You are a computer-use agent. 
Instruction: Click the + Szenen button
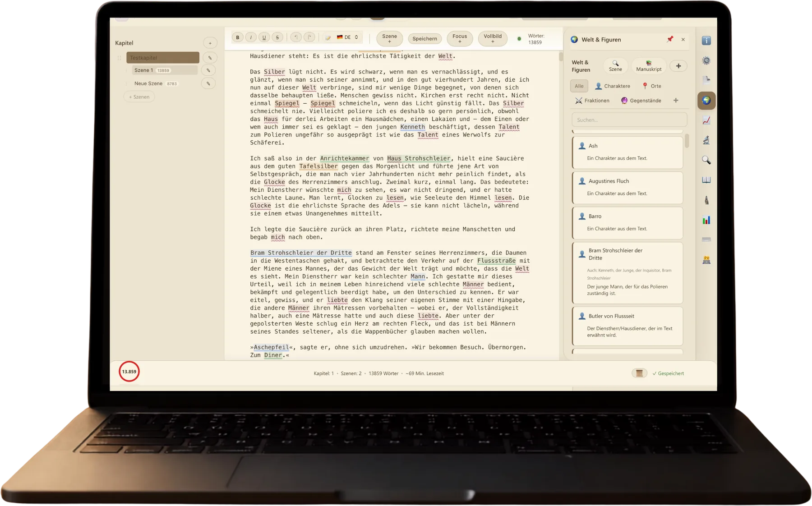[139, 97]
